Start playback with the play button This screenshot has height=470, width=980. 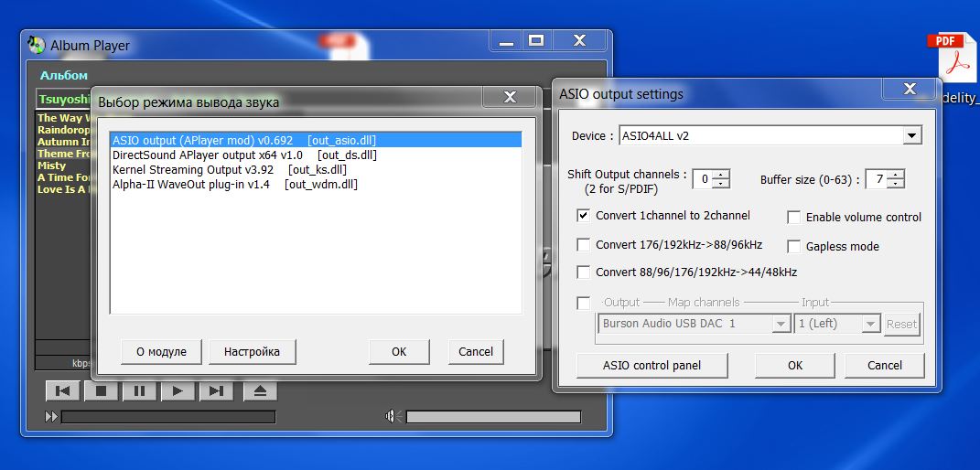(178, 391)
